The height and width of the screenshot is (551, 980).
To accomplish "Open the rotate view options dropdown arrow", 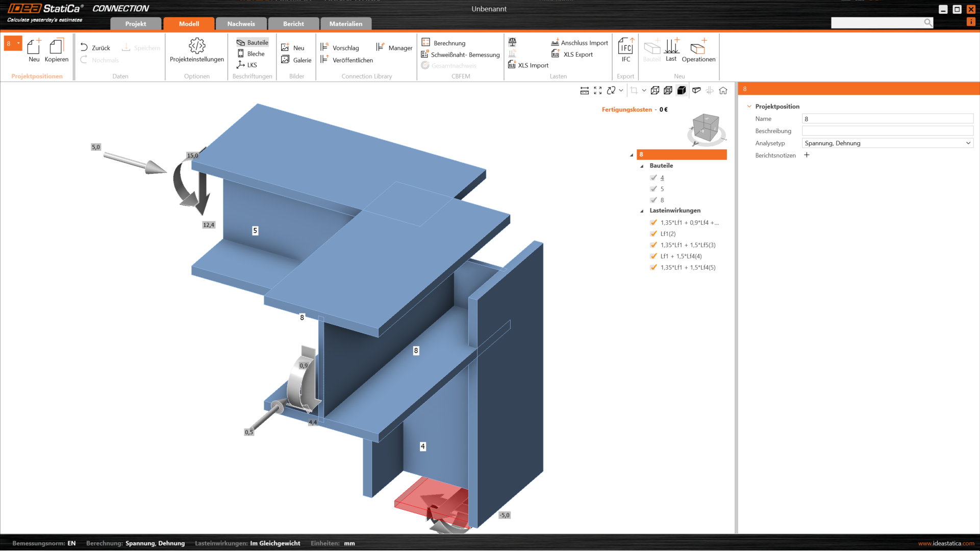I will [x=621, y=90].
